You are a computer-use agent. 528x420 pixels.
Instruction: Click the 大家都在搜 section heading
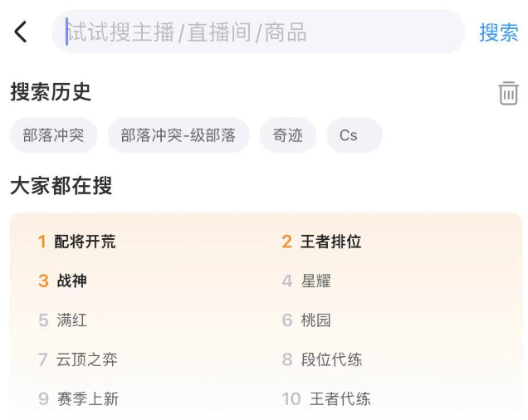61,186
